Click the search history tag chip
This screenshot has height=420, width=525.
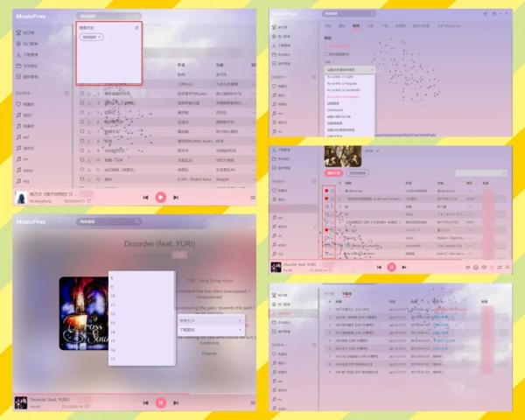tap(91, 38)
